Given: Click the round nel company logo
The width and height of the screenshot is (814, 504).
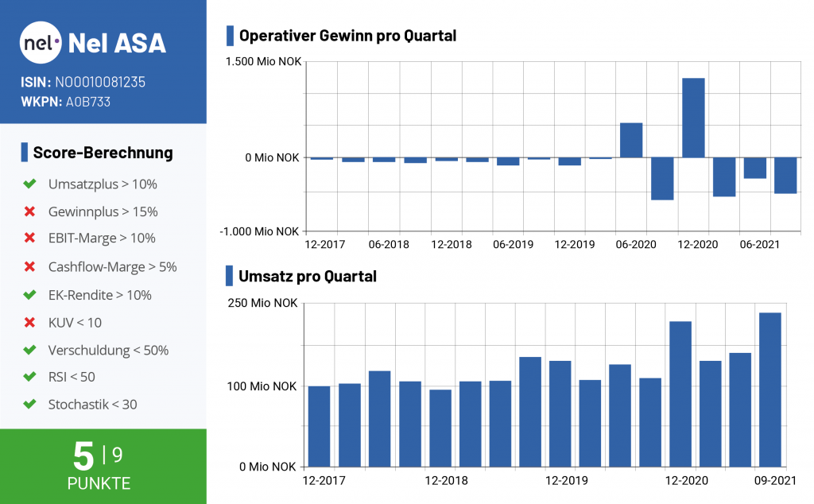Looking at the screenshot, I should coord(41,43).
